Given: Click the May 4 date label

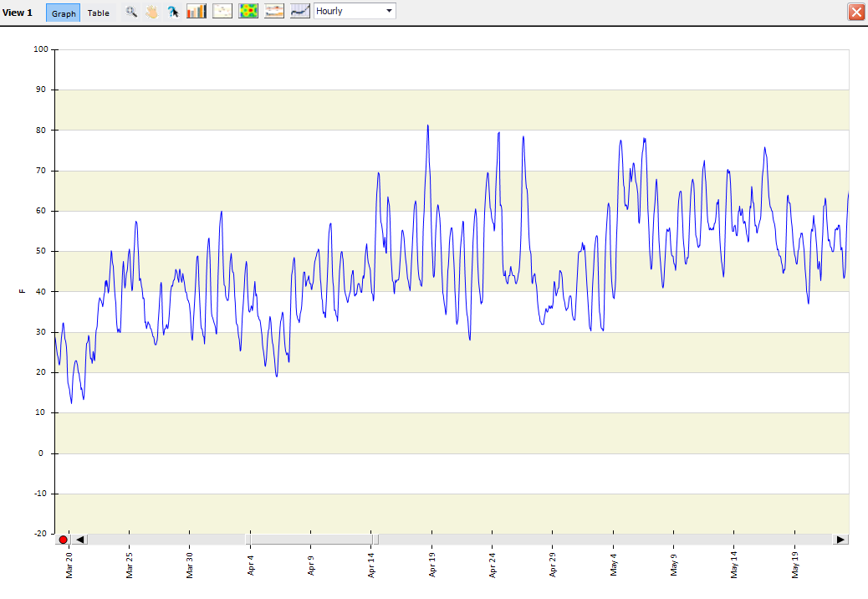Looking at the screenshot, I should point(613,565).
